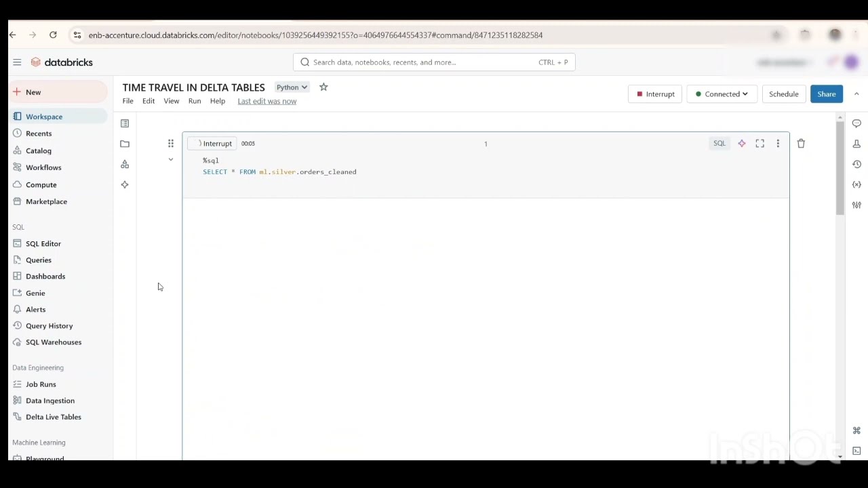Click the notebook Interrupt button in header
Image resolution: width=868 pixels, height=488 pixels.
(655, 94)
